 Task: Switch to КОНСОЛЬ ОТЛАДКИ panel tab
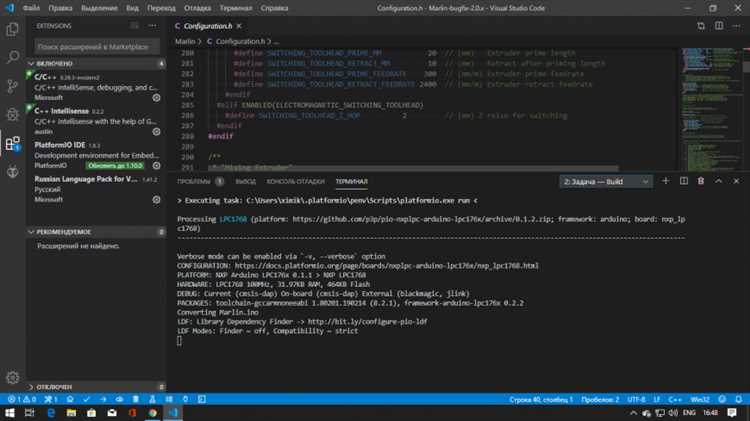296,181
